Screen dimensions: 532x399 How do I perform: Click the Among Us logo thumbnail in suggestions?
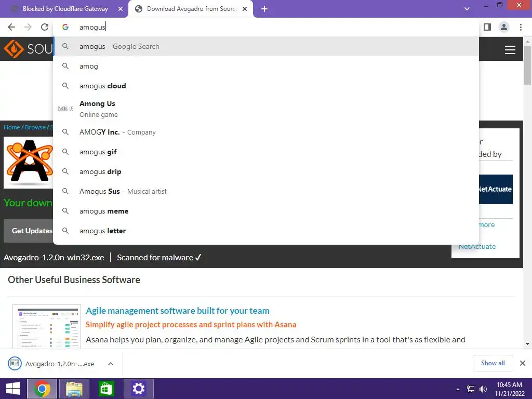65,109
